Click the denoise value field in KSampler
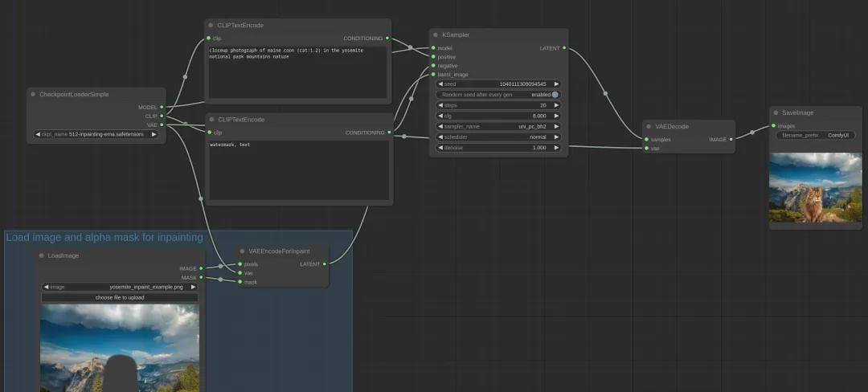 point(498,148)
